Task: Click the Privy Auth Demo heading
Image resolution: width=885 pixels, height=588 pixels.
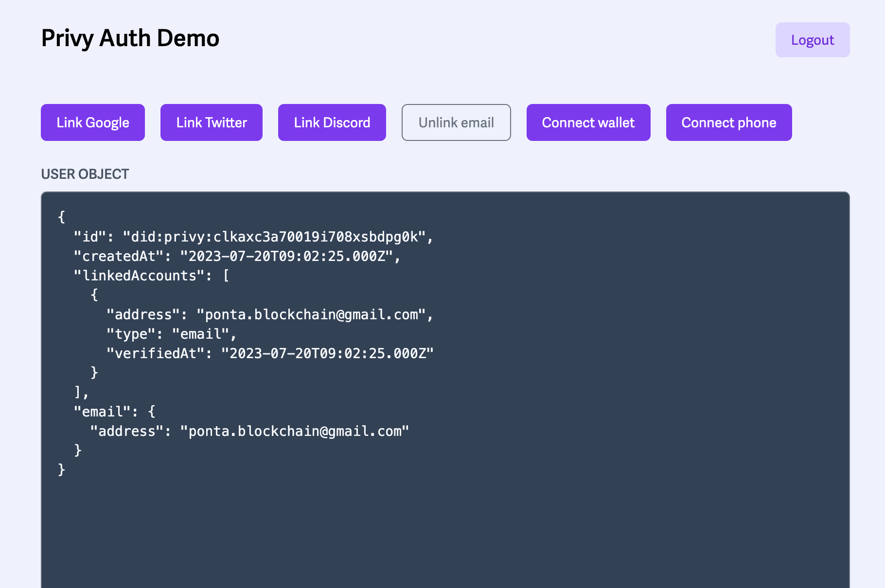Action: [x=130, y=38]
